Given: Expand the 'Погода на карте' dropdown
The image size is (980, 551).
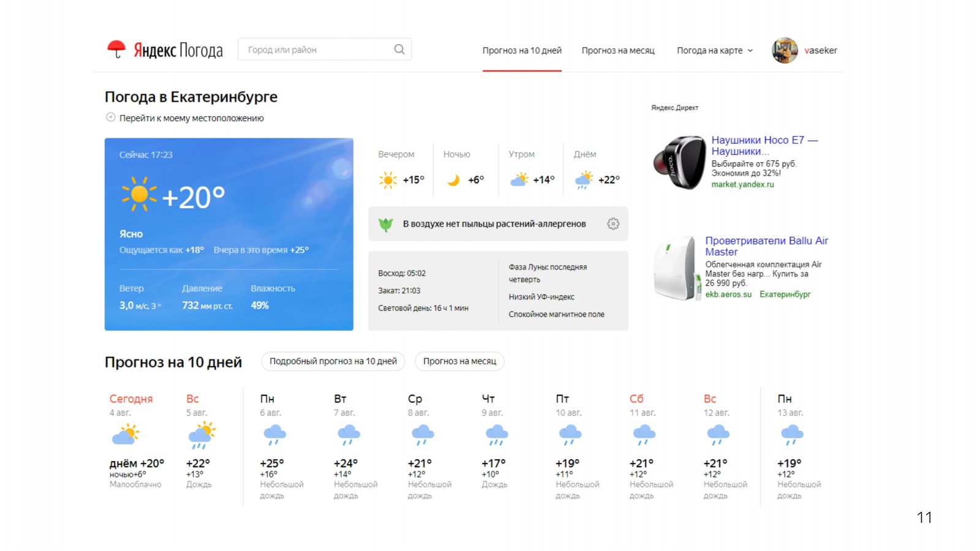Looking at the screenshot, I should pyautogui.click(x=715, y=51).
